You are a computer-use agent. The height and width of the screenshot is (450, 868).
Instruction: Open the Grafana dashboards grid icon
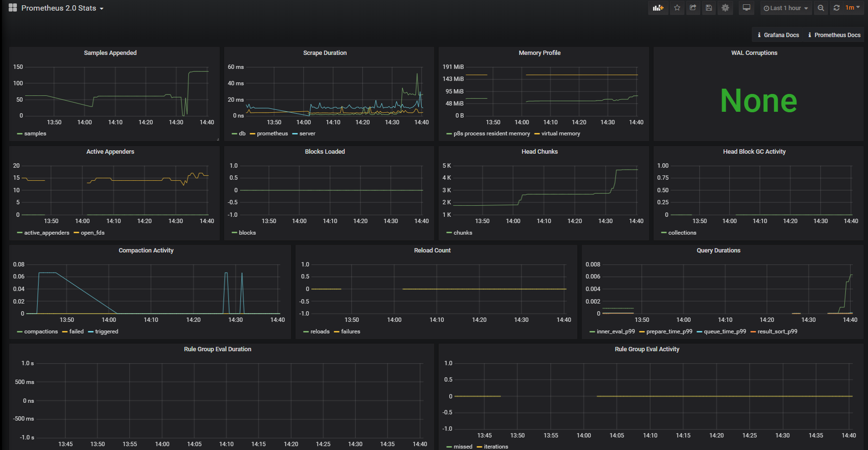tap(13, 8)
